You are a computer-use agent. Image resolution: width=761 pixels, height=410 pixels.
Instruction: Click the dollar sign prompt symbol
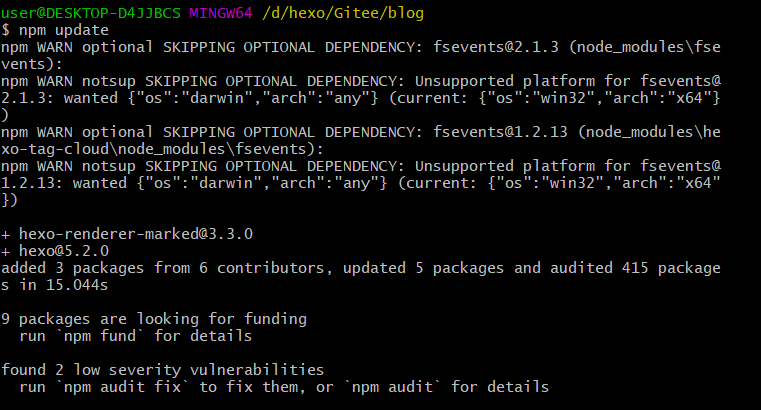5,30
